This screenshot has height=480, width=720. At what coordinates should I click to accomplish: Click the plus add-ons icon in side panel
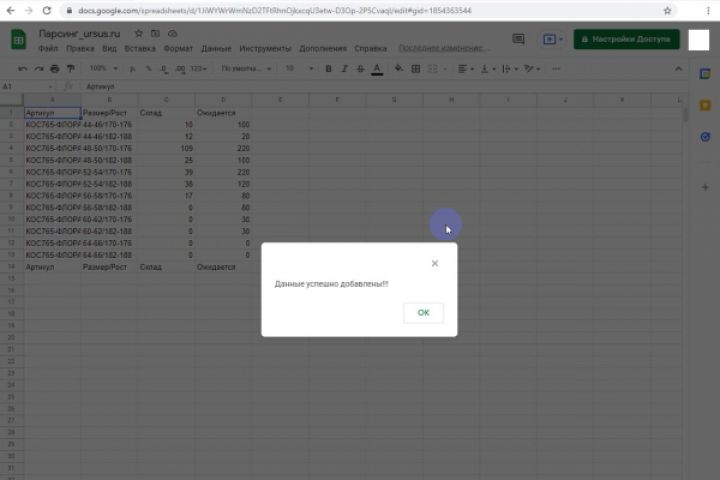(x=705, y=187)
